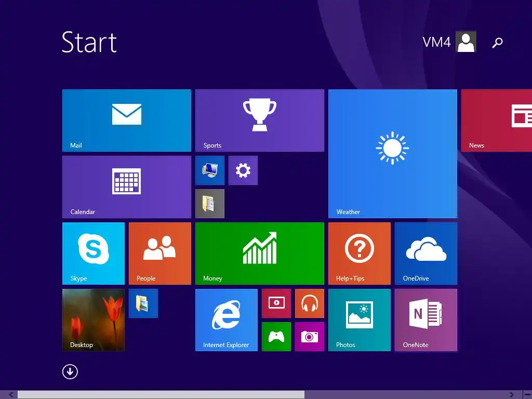Click the horizontal scrollbar thumb

[161, 395]
